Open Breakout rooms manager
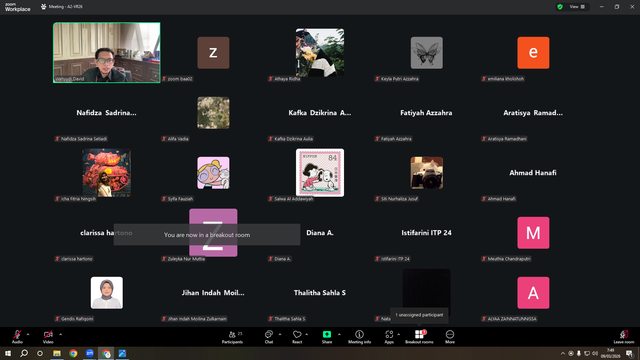The height and width of the screenshot is (360, 640). [x=419, y=337]
